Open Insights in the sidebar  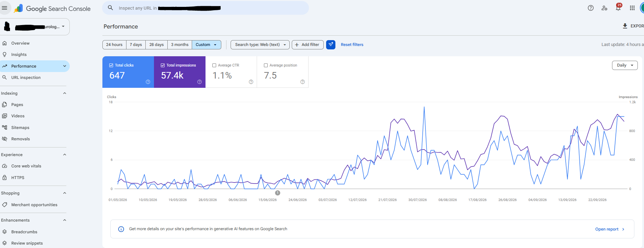point(34,55)
